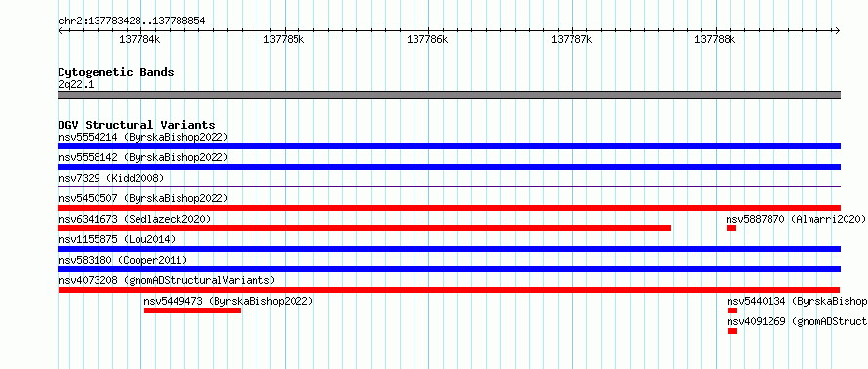Click the 137785k ruler tick label
The height and width of the screenshot is (369, 868).
click(284, 39)
